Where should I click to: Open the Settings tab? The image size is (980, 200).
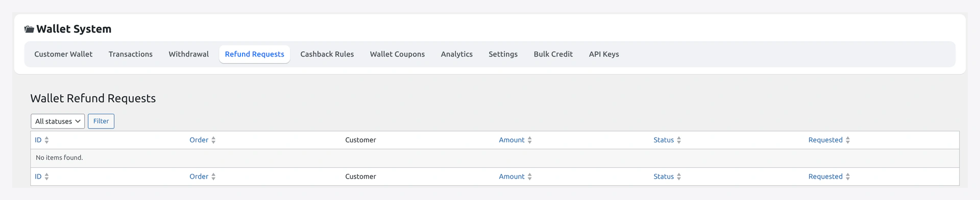(x=503, y=54)
